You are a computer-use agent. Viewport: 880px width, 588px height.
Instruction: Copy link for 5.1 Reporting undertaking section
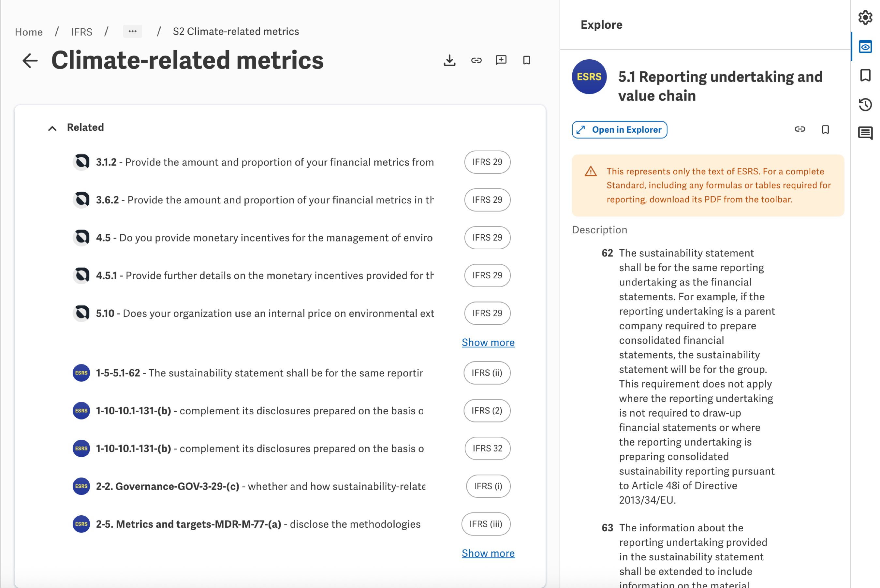click(x=799, y=129)
